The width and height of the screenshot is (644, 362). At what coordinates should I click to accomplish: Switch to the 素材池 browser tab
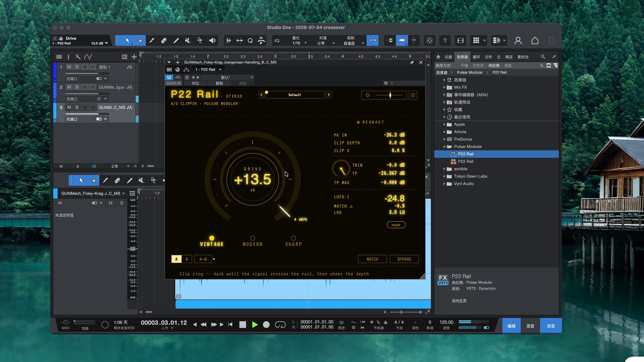pos(523,57)
